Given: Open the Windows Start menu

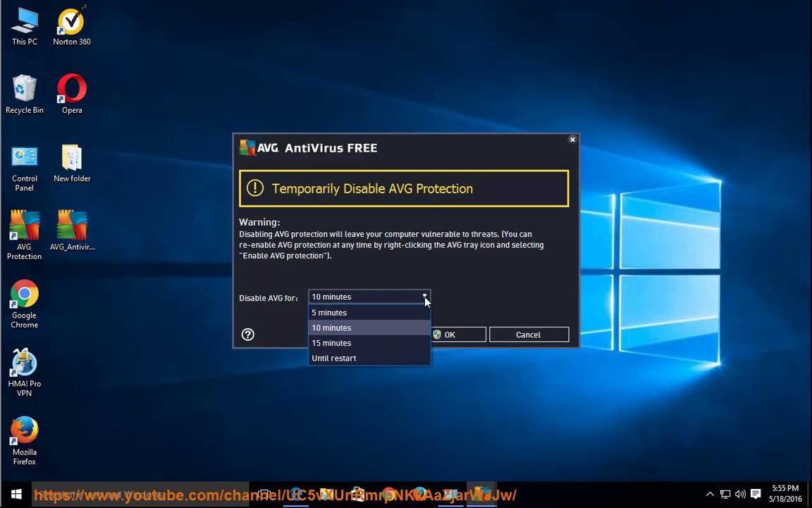Looking at the screenshot, I should pyautogui.click(x=16, y=494).
